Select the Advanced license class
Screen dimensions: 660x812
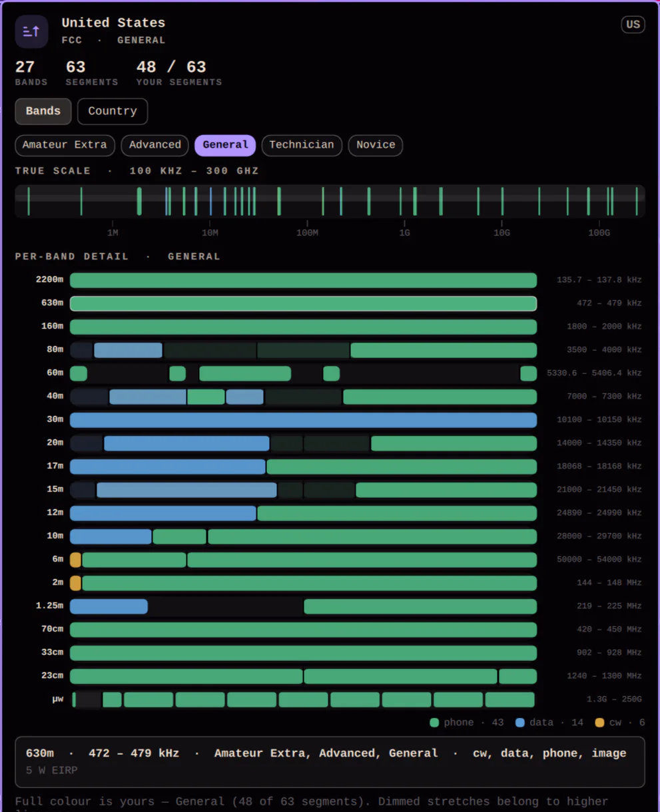[x=155, y=145]
